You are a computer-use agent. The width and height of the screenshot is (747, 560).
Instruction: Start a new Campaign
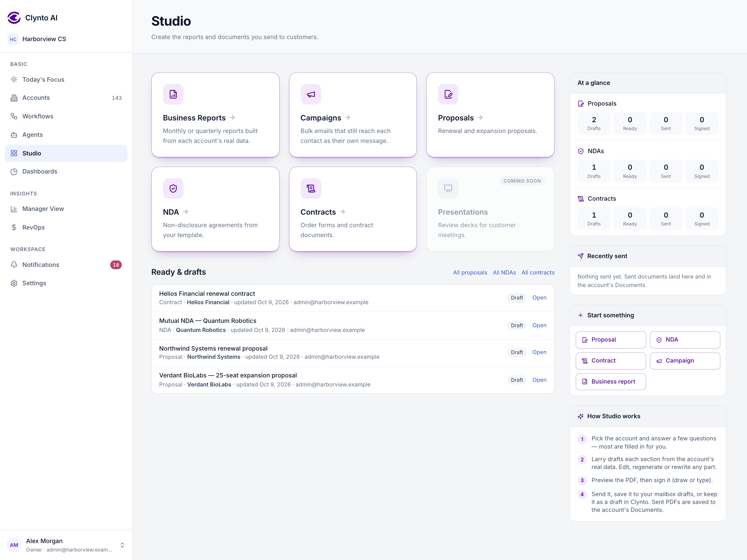click(685, 360)
